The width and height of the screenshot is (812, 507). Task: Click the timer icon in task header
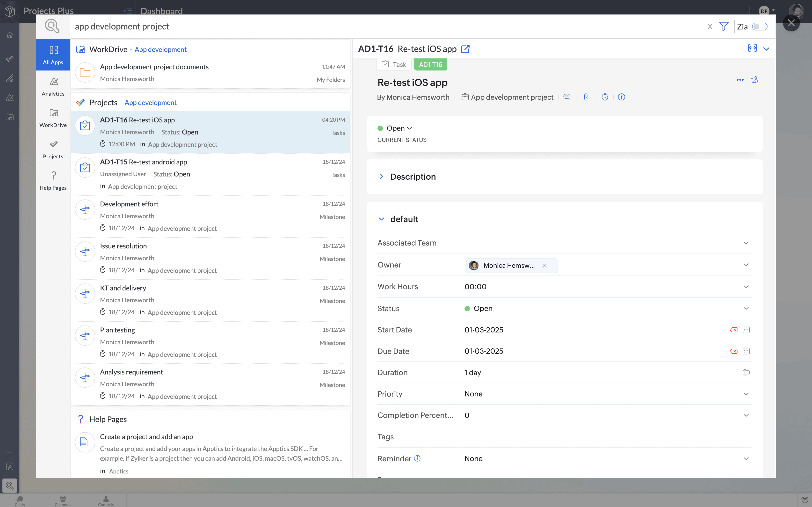tap(605, 97)
